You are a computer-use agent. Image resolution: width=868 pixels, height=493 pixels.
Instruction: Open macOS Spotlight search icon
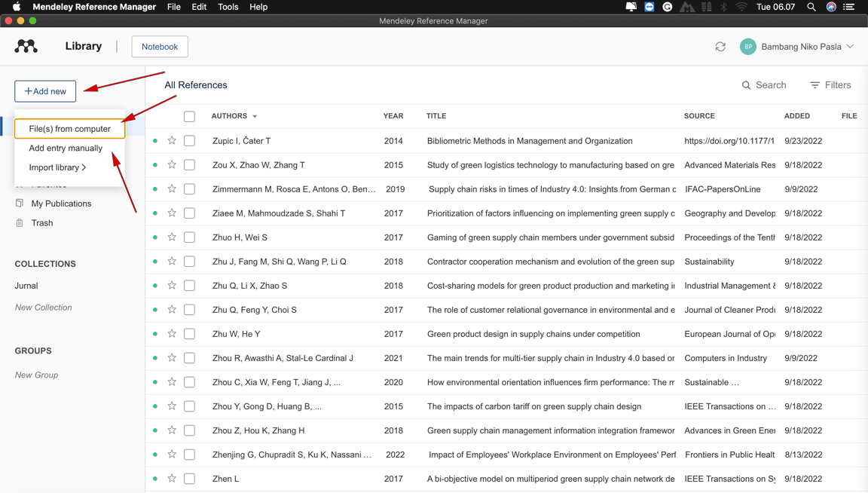811,7
